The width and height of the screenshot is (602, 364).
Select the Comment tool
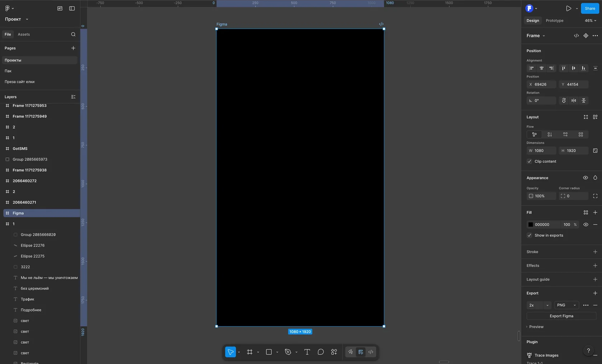coord(321,352)
